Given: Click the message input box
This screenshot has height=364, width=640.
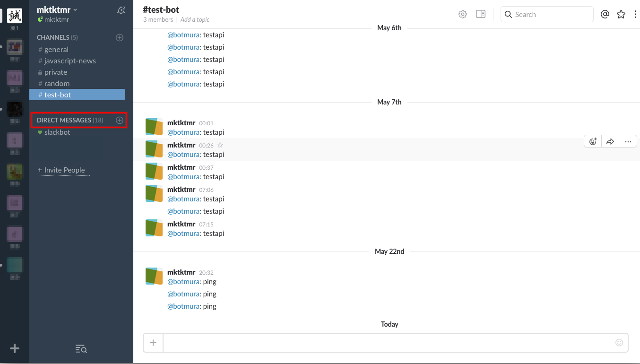Looking at the screenshot, I should pos(388,343).
